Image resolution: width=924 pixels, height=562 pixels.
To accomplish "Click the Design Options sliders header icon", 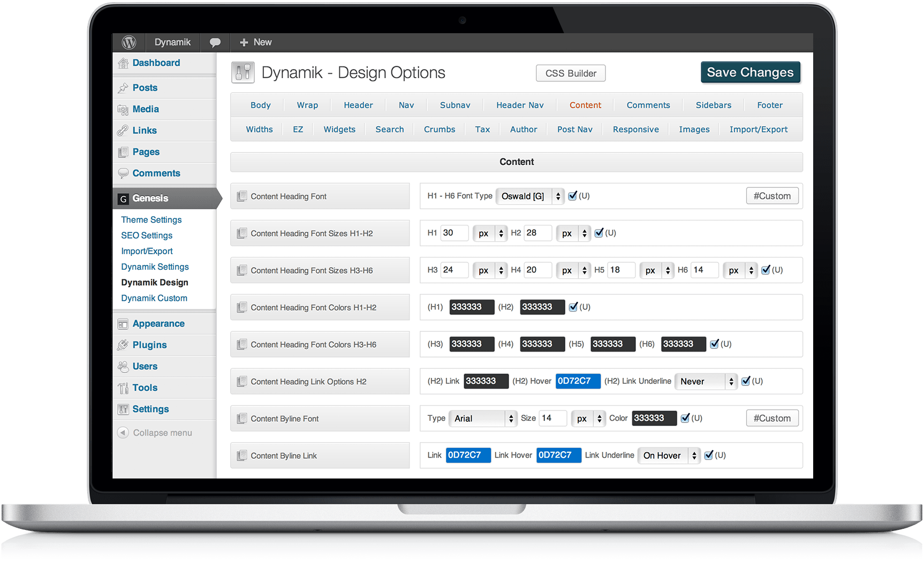I will [243, 72].
